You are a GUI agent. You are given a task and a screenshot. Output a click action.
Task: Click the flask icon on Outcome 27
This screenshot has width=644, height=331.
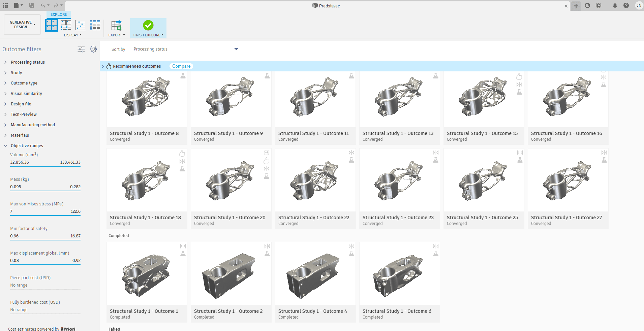[x=604, y=160]
